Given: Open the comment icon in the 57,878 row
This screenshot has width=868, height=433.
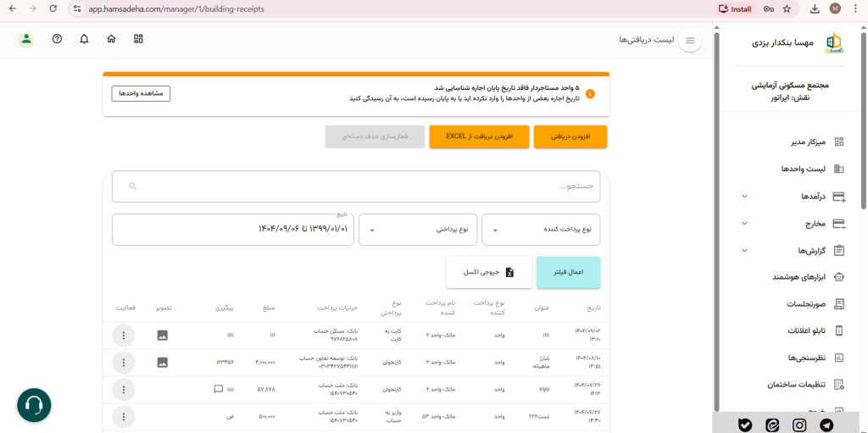Looking at the screenshot, I should (x=219, y=389).
